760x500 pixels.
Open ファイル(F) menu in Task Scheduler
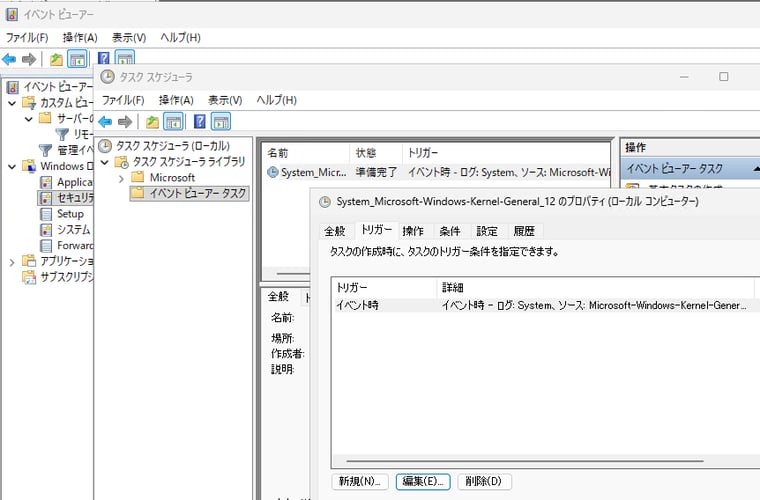(123, 100)
